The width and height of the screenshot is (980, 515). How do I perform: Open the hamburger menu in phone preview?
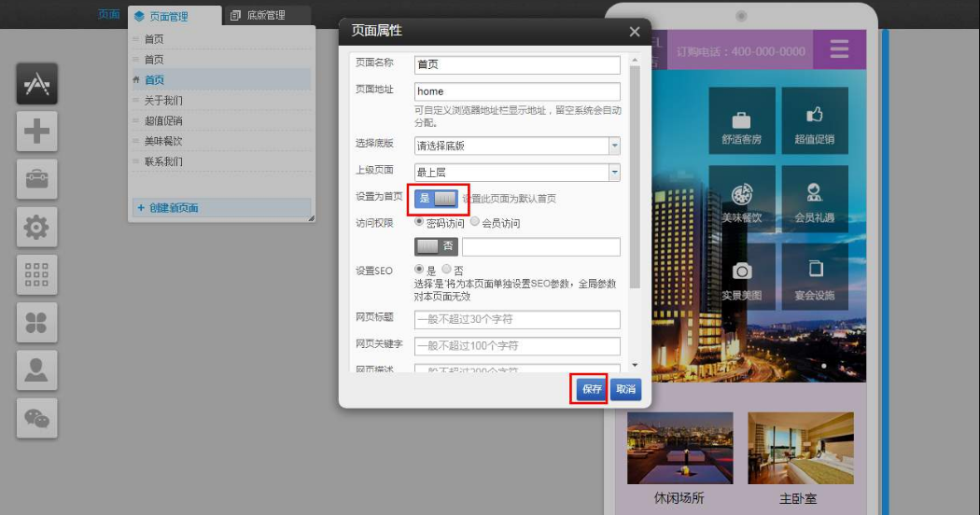click(x=839, y=49)
